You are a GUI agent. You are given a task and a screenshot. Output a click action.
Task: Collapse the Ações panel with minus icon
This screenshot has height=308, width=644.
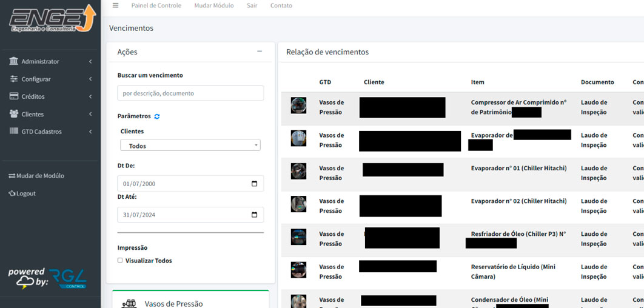click(260, 52)
